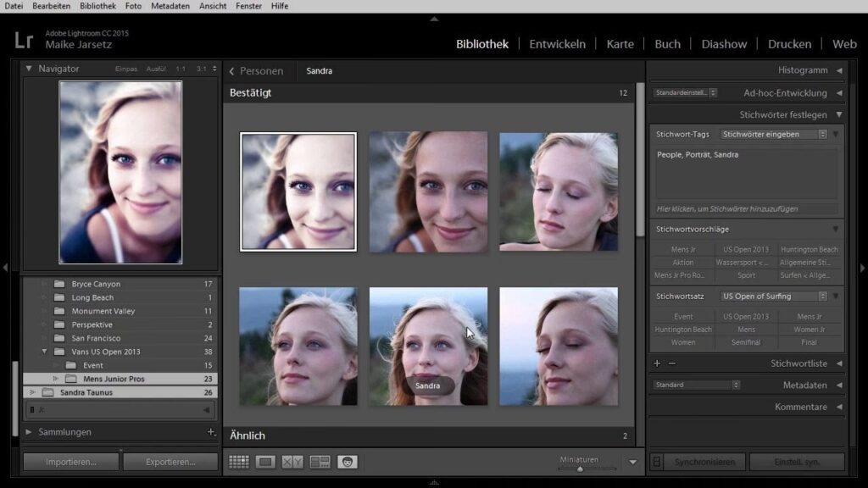Click the plus icon next to Sammlungen
This screenshot has height=488, width=868.
coord(211,432)
